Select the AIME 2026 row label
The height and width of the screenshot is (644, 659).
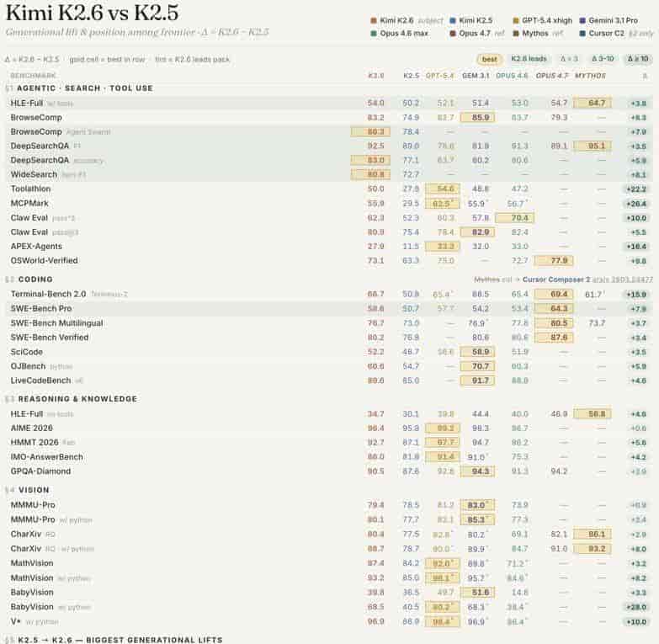point(31,428)
